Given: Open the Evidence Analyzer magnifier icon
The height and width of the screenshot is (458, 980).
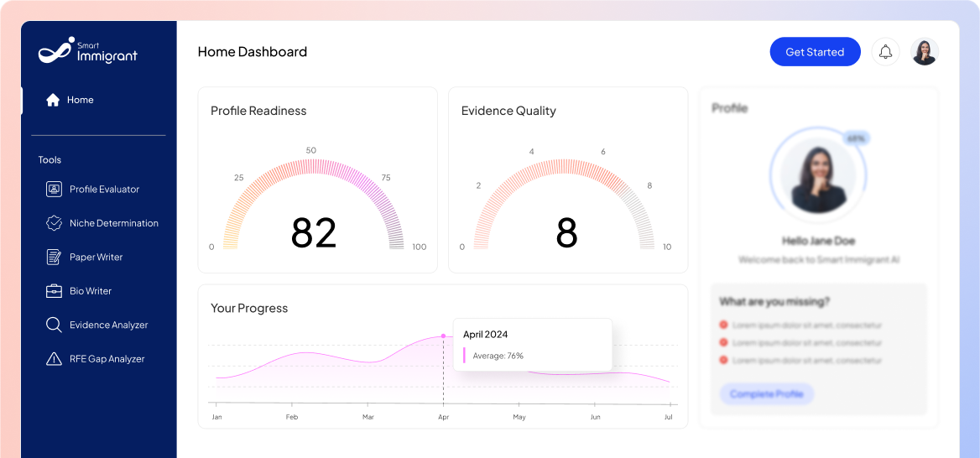Looking at the screenshot, I should tap(54, 325).
